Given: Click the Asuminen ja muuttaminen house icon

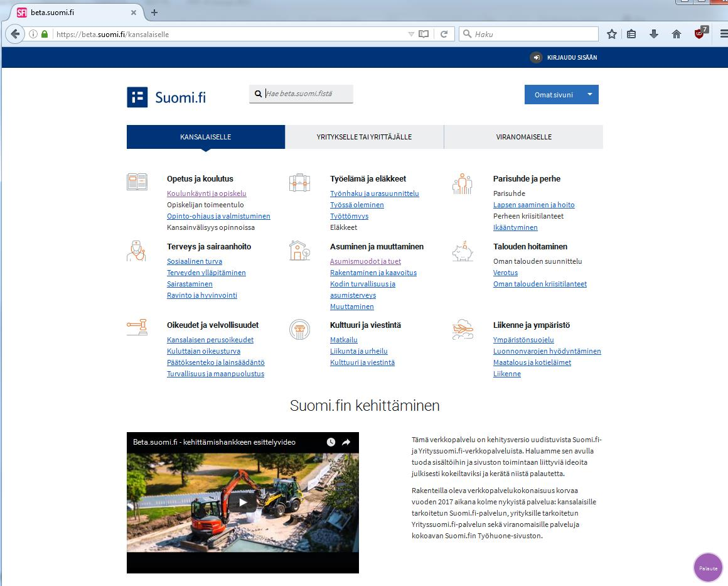Looking at the screenshot, I should (x=299, y=251).
